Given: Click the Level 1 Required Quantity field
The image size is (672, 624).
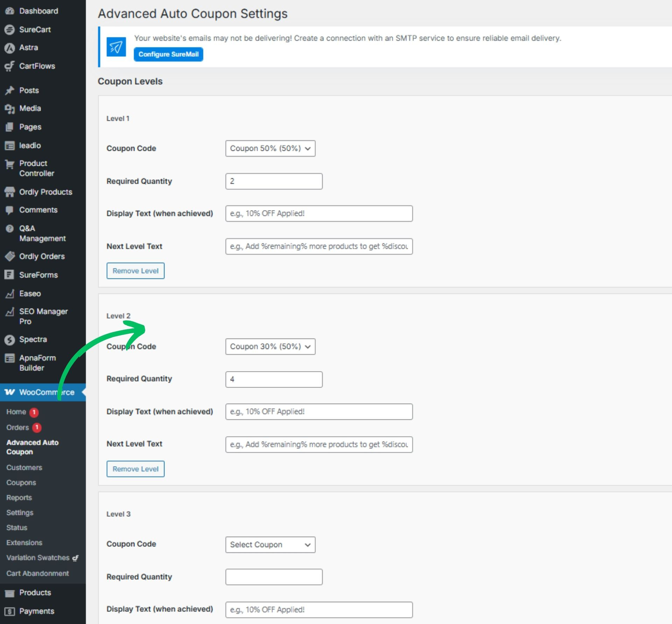Looking at the screenshot, I should coord(274,181).
